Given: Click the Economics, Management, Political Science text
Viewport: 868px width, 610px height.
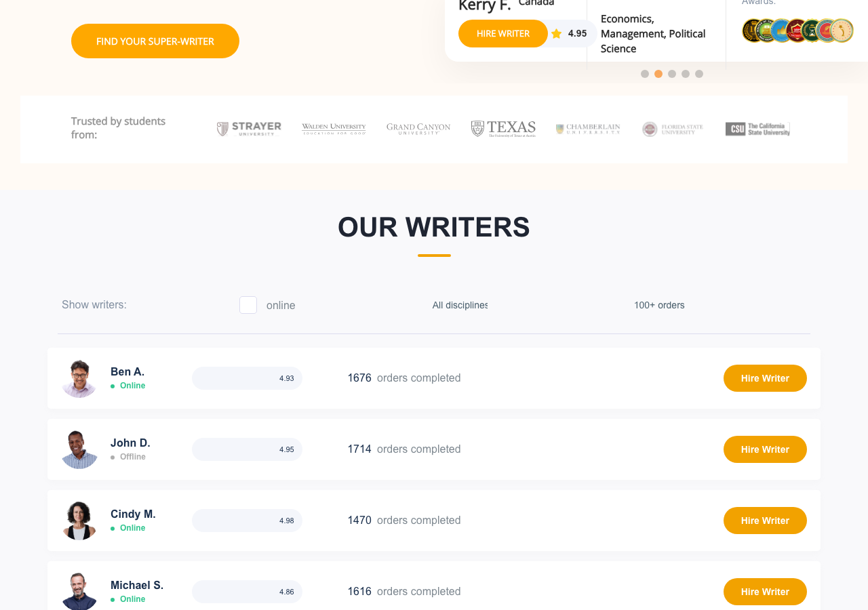Looking at the screenshot, I should click(653, 34).
